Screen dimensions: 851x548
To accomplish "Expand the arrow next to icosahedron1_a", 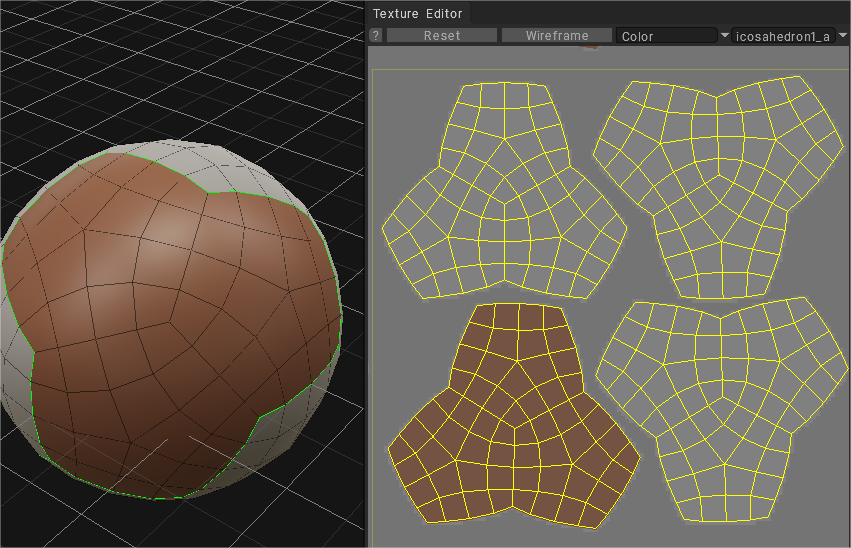I will coord(843,36).
